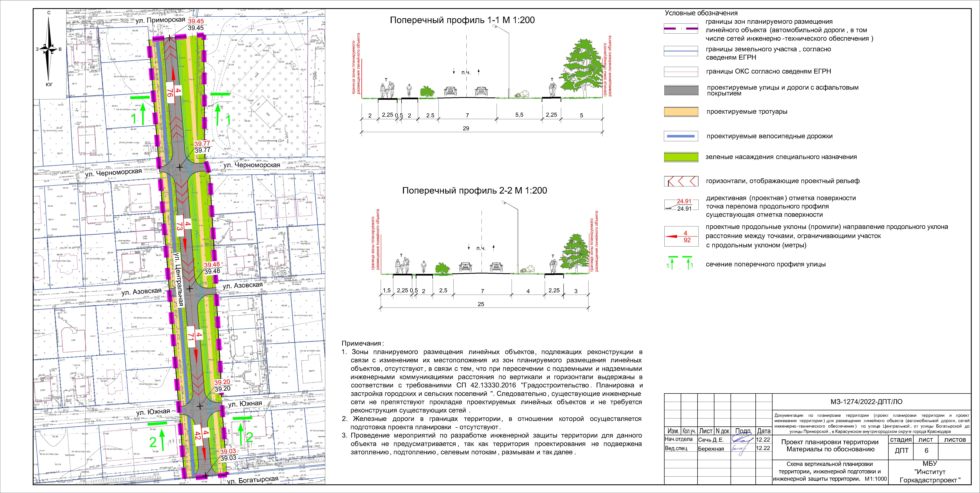The width and height of the screenshot is (980, 493).
Task: Click the sheet number 6 cell
Action: point(926,451)
